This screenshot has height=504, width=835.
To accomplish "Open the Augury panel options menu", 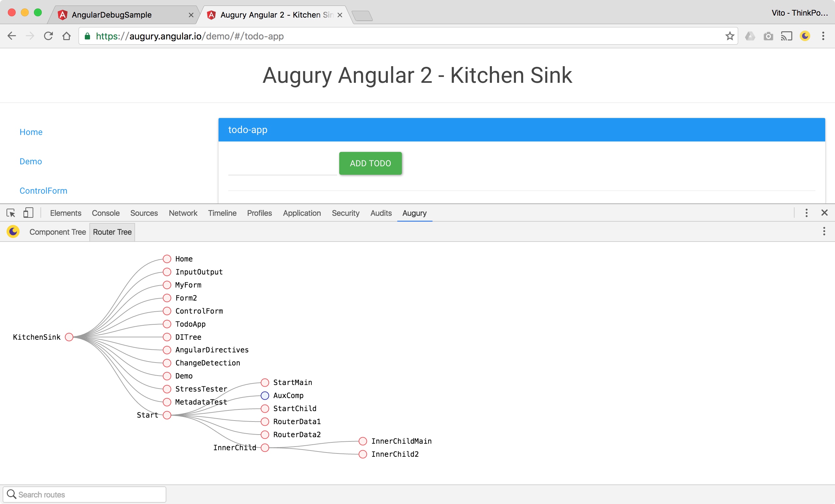I will (824, 231).
